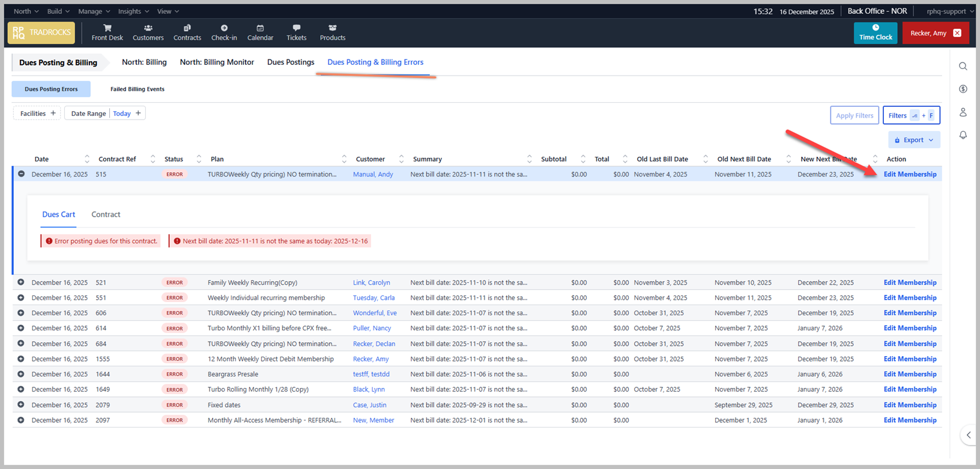This screenshot has height=469, width=980.
Task: Open customer link Wonderful, Eve
Action: point(375,313)
